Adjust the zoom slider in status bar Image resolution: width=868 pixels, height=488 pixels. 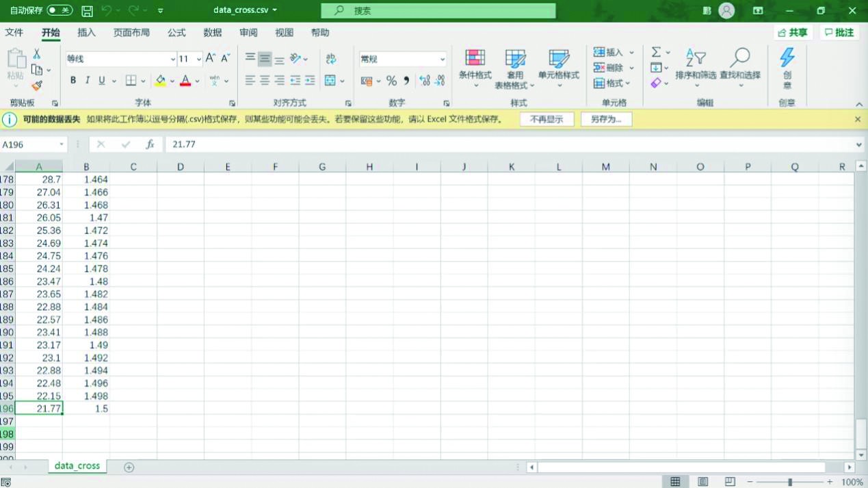[x=790, y=483]
